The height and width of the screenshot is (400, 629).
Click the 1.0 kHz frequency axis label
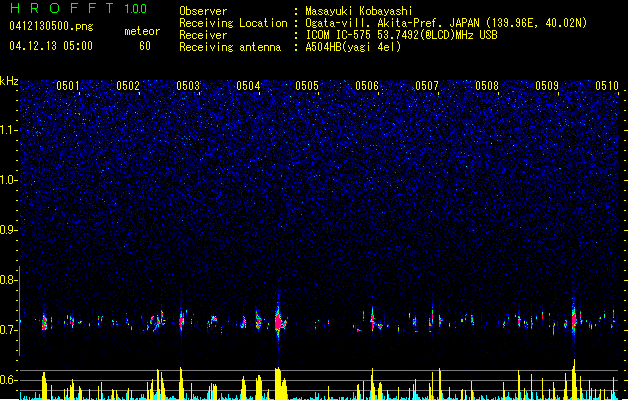tap(9, 180)
